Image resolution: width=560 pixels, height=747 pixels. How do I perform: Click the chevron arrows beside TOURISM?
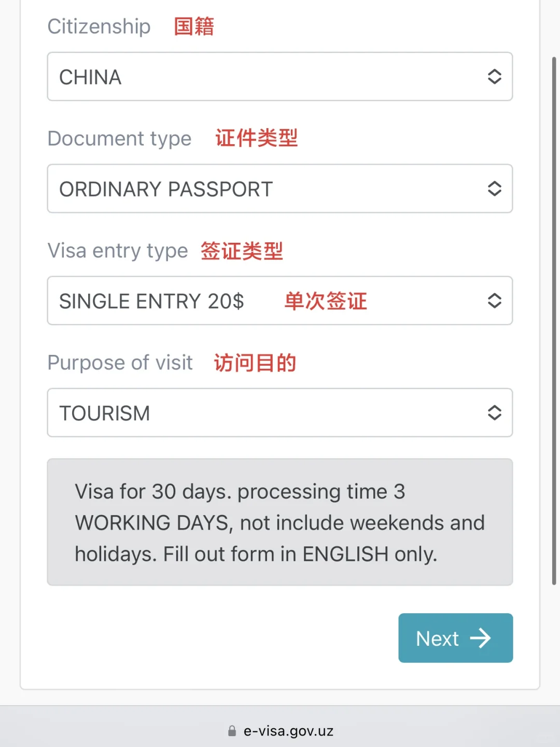tap(494, 413)
